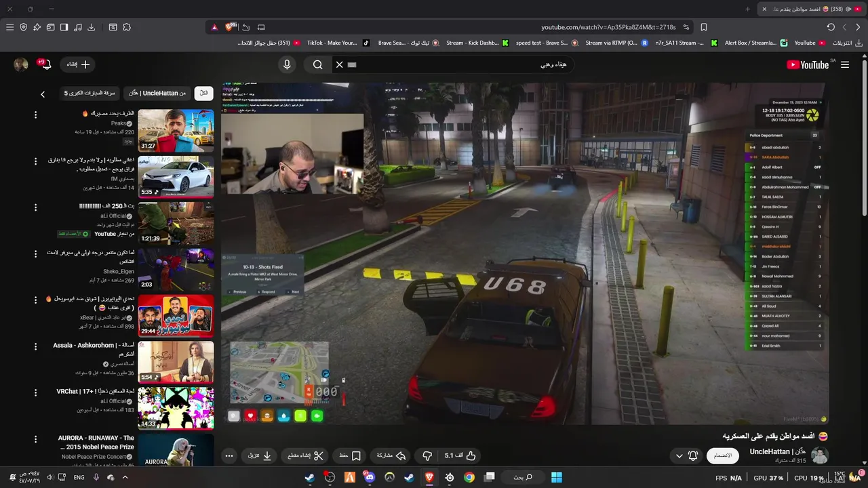The height and width of the screenshot is (488, 868).
Task: Open channel notification bell dropdown
Action: pos(686,455)
